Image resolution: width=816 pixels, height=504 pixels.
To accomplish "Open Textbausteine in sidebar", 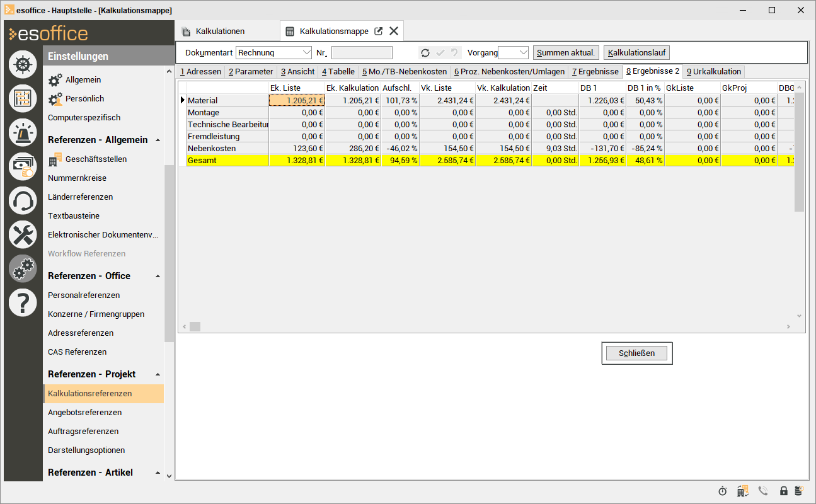I will pos(74,216).
